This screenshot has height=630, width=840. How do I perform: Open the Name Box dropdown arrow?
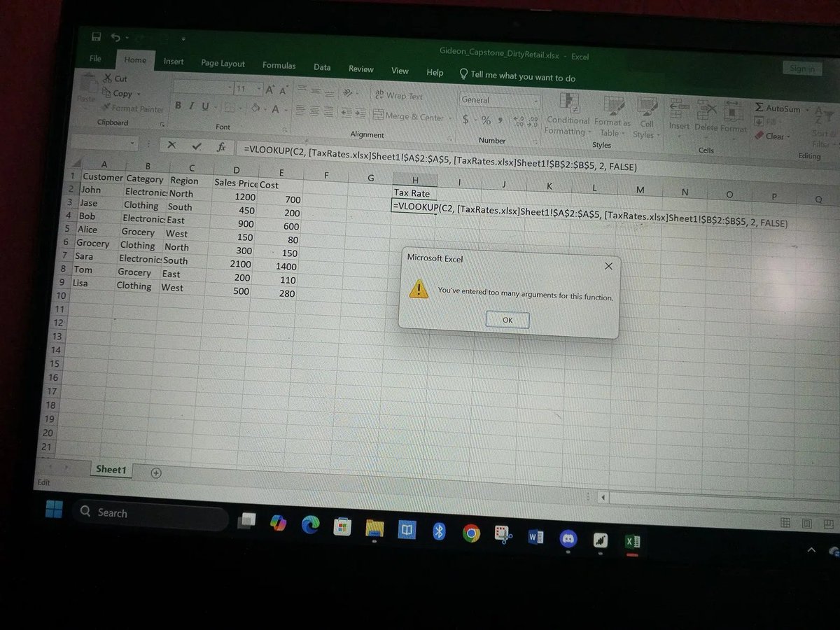pyautogui.click(x=133, y=143)
